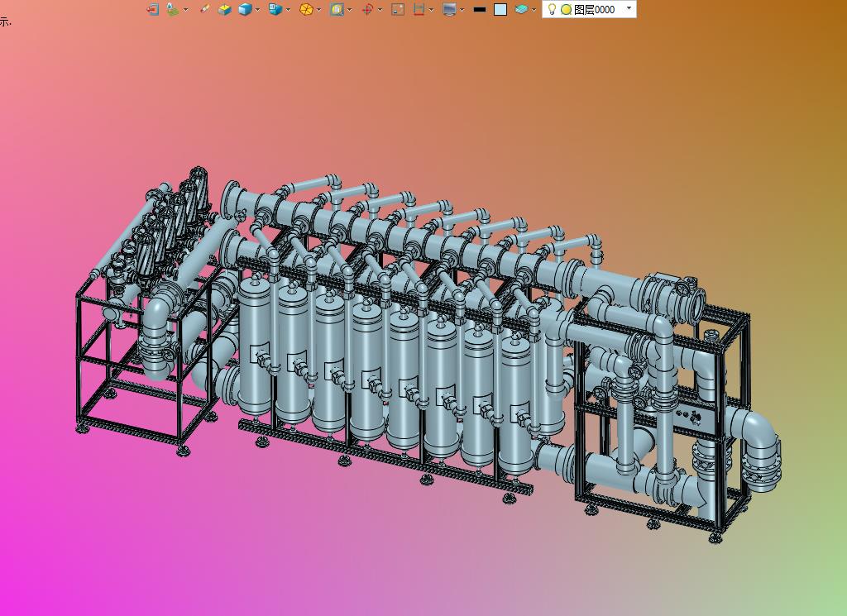The height and width of the screenshot is (616, 847).
Task: Click the layers stack toolbar icon
Action: 521,9
